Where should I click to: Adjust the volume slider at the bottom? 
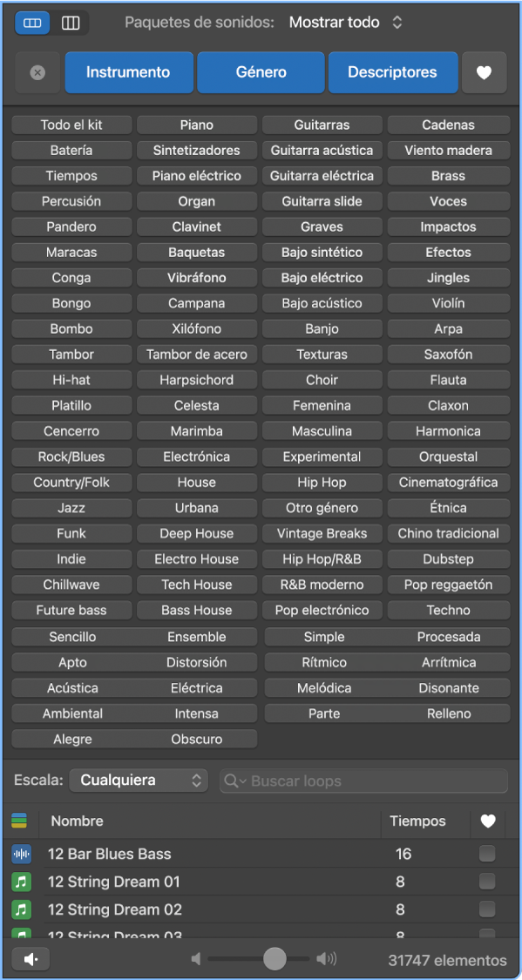tap(275, 958)
